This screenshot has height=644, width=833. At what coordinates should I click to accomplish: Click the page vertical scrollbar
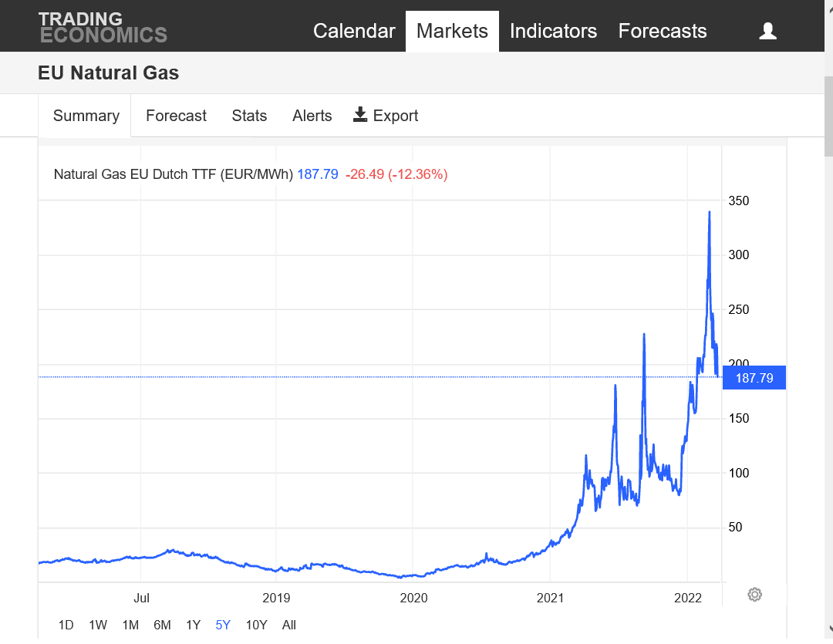click(828, 116)
